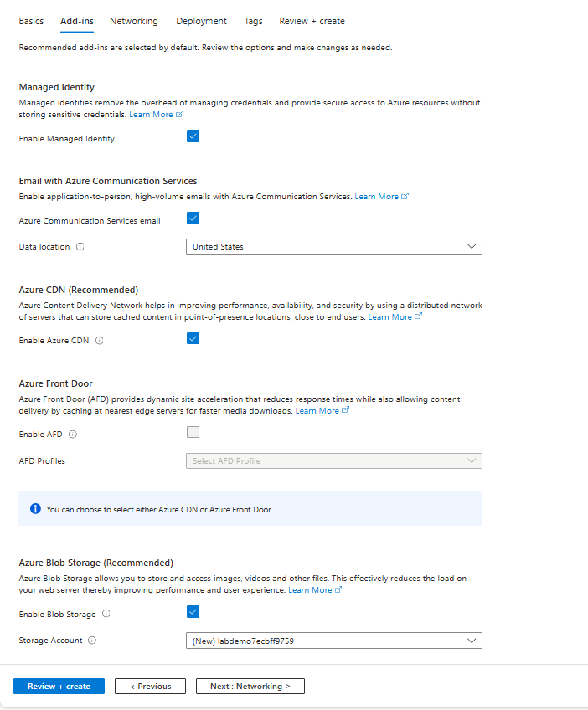
Task: Click info icon beside Enable Blob Storage
Action: (x=106, y=614)
